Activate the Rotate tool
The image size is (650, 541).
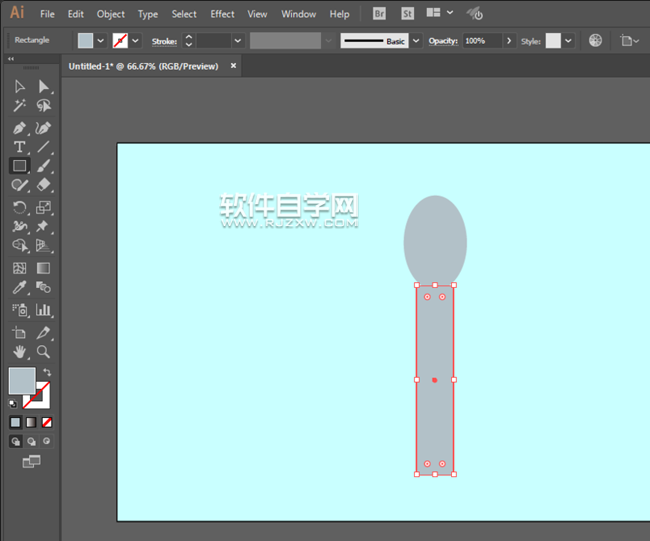19,207
